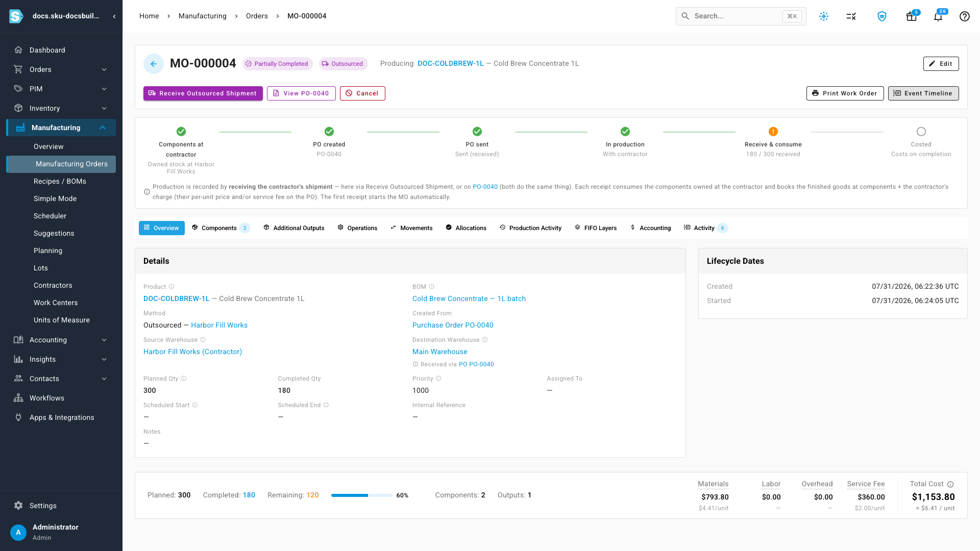Viewport: 980px width, 551px height.
Task: Go to Manufacturing in the breadcrumb
Action: (203, 16)
